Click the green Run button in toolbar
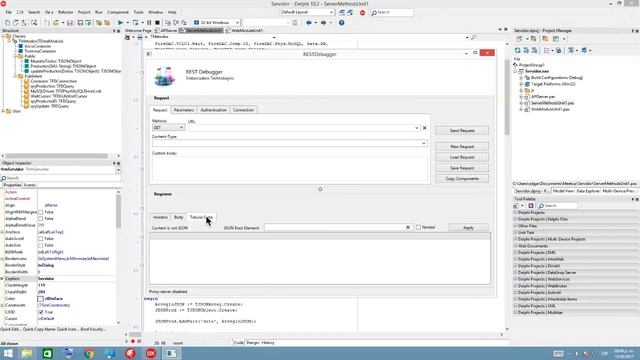This screenshot has height=360, width=640. [120, 23]
